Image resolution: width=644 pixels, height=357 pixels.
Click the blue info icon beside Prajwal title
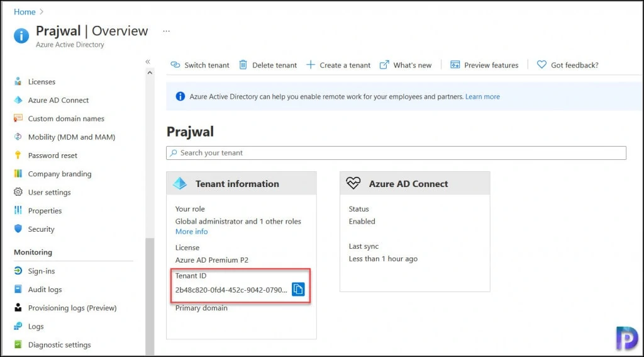point(21,36)
